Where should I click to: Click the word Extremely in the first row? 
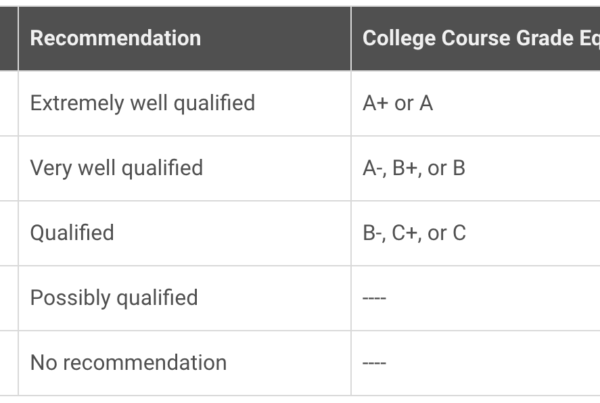point(77,103)
